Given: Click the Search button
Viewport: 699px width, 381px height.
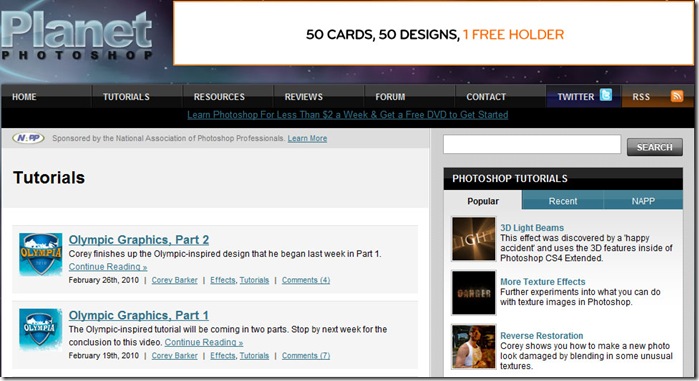Looking at the screenshot, I should 654,147.
